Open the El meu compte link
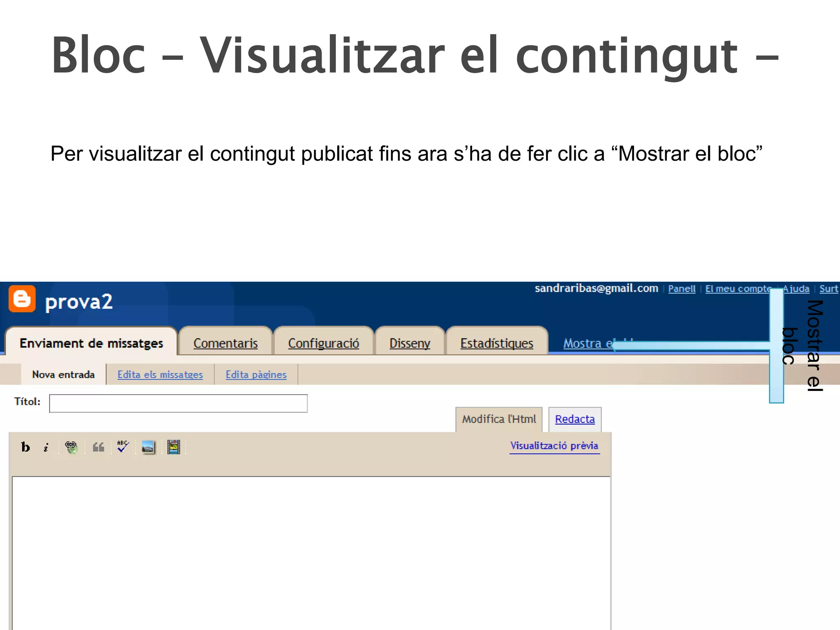Viewport: 840px width, 630px height. tap(738, 289)
